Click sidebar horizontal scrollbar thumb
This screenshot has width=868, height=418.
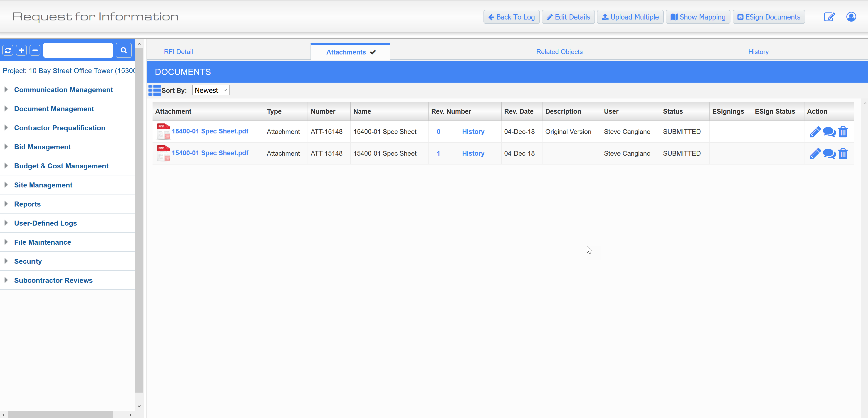click(x=61, y=414)
